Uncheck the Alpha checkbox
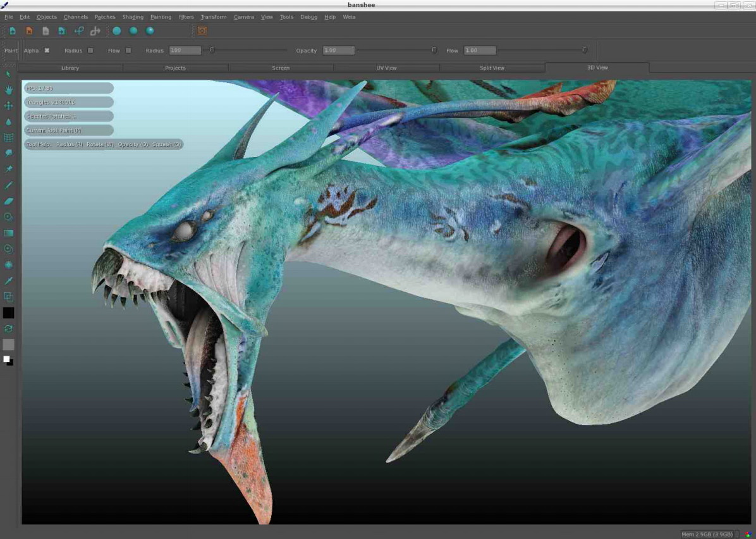This screenshot has height=539, width=756. pyautogui.click(x=47, y=51)
